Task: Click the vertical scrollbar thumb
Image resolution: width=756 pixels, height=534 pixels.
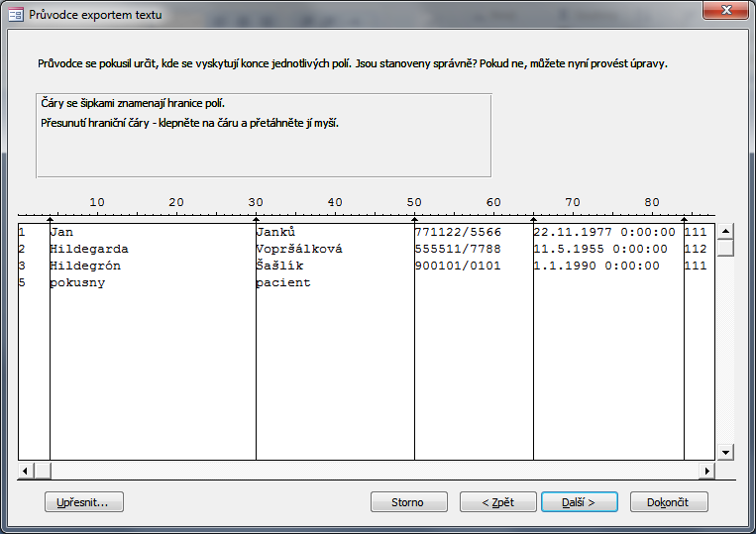Action: coord(725,248)
